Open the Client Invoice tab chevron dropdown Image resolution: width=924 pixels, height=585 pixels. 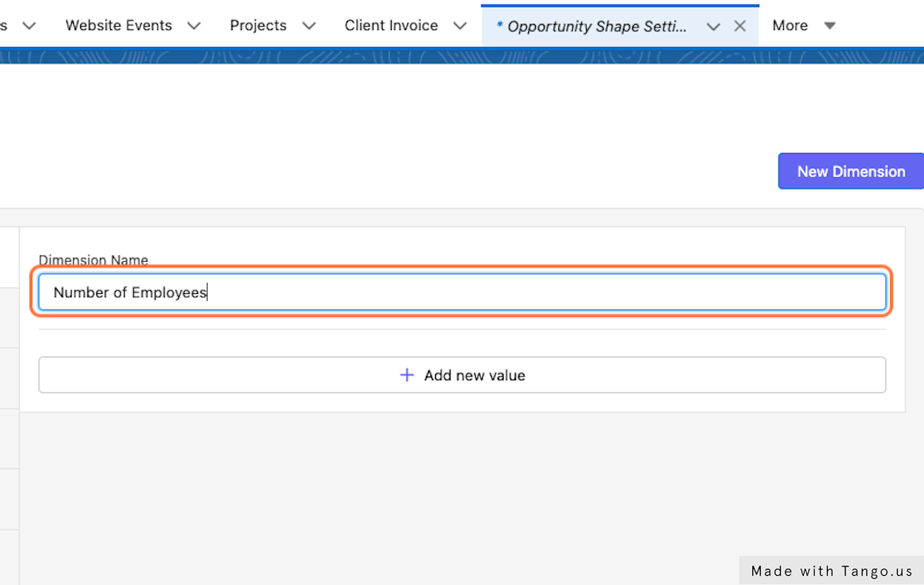460,26
